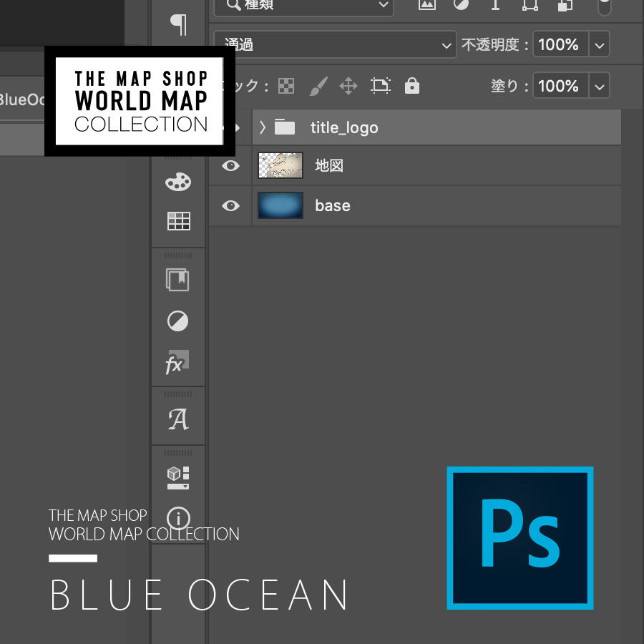This screenshot has width=644, height=644.
Task: Click the title_logo group folder icon
Action: 285,127
